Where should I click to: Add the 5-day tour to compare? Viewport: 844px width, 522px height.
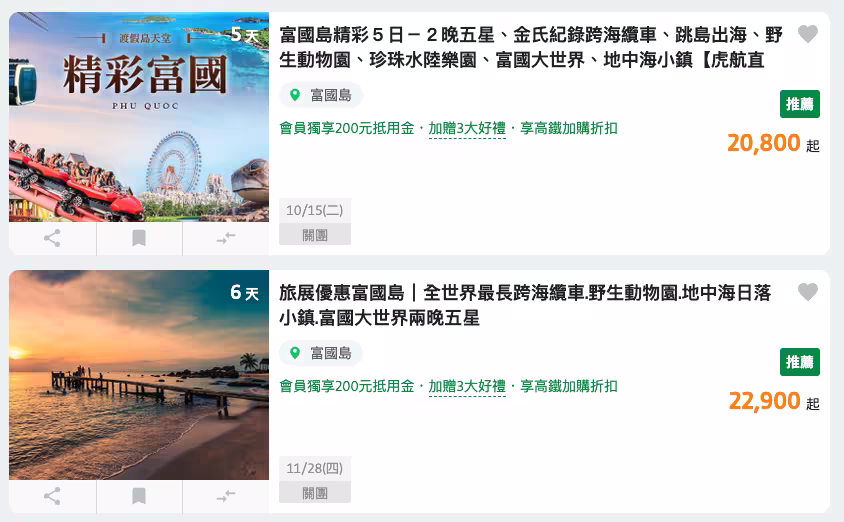coord(226,238)
